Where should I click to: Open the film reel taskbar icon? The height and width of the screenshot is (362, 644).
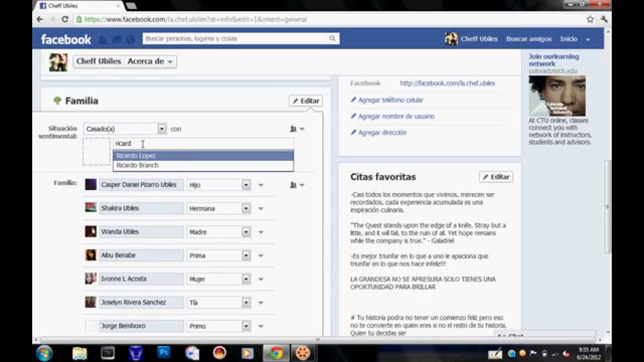pyautogui.click(x=302, y=353)
